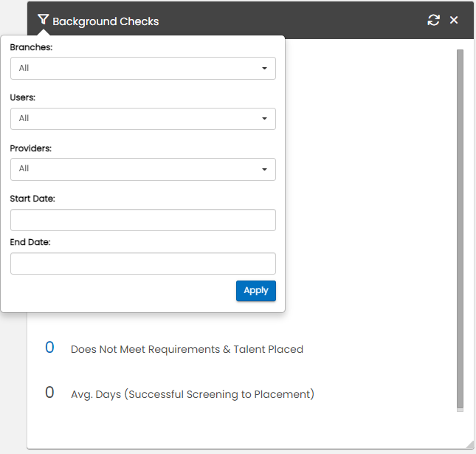Click the 'Start Date:' label
Screen dimensions: 476x454
[32, 199]
